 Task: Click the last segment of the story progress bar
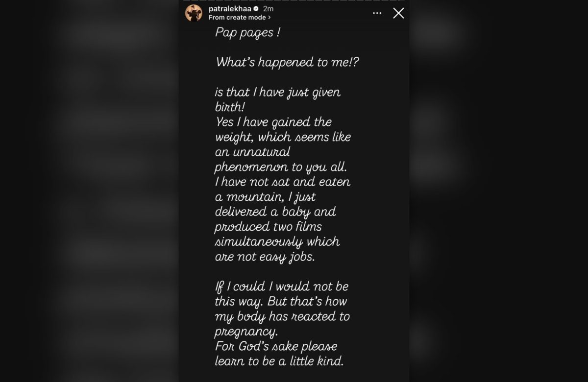point(404,1)
